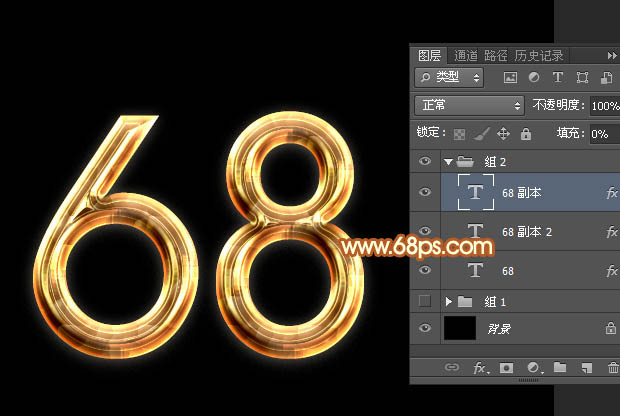The image size is (620, 416).
Task: Open the 正常 blend mode dropdown
Action: 469,105
